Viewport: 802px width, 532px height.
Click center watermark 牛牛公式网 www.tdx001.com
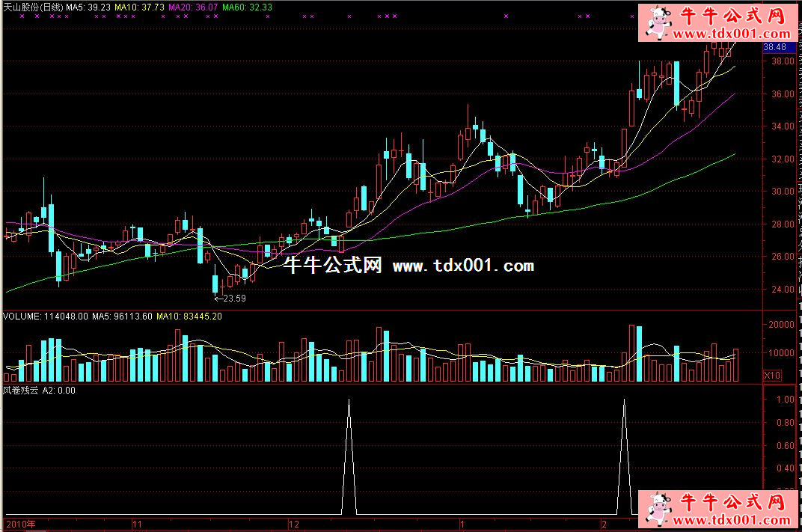click(408, 266)
